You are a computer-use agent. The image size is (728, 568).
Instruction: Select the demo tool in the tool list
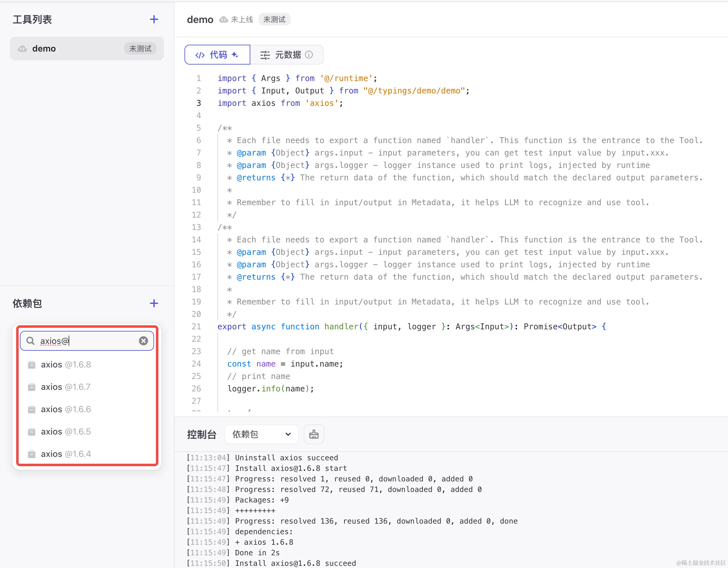pyautogui.click(x=87, y=49)
